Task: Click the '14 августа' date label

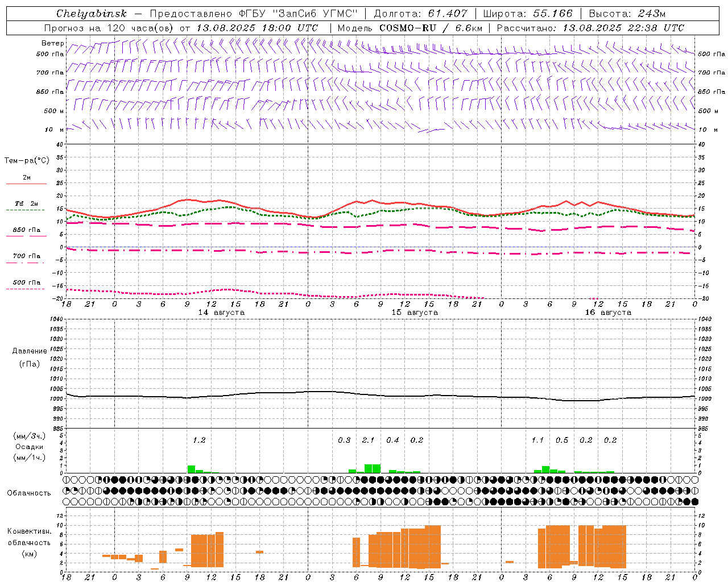Action: [x=221, y=313]
